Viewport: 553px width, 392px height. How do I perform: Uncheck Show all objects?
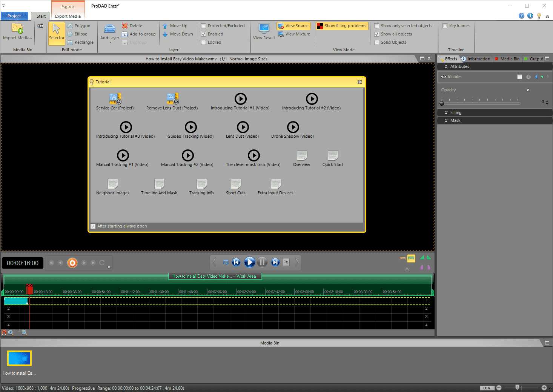tap(376, 34)
